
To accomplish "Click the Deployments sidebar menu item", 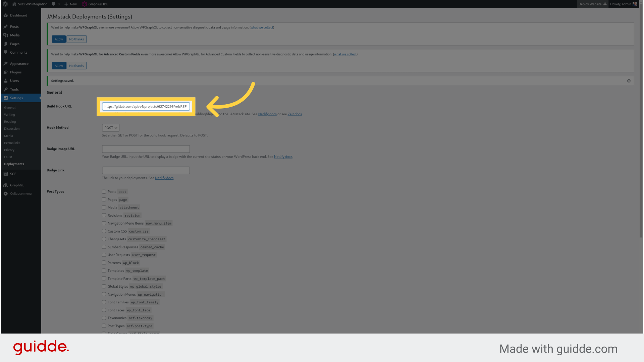I will tap(14, 164).
